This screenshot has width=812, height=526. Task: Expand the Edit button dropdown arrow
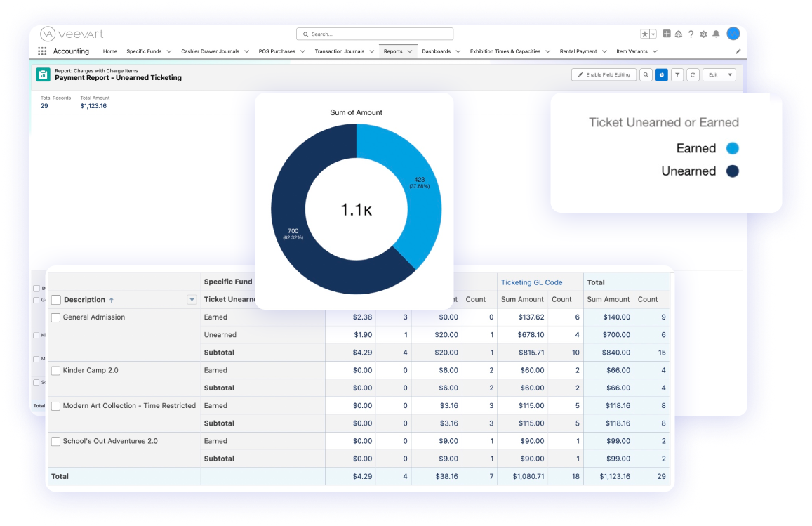coord(729,74)
